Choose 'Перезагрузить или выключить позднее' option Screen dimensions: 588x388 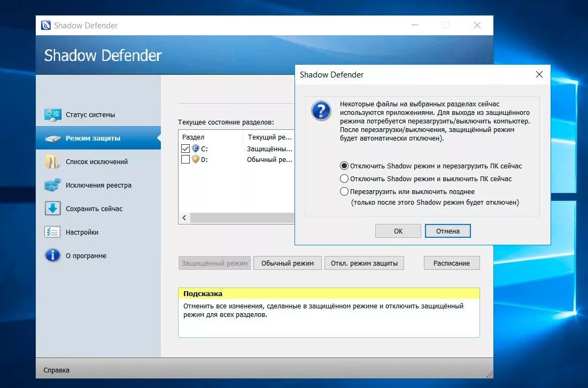click(345, 191)
